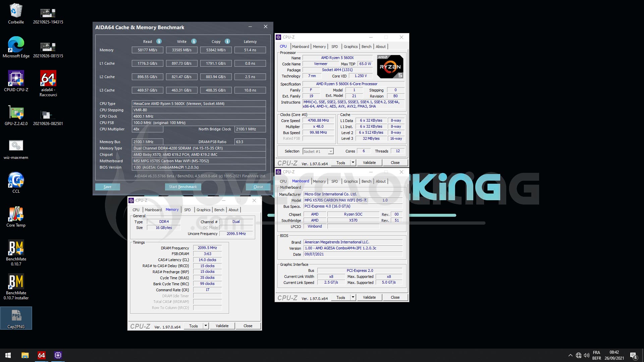Open the Socket #1 selection dropdown
644x362 pixels.
pyautogui.click(x=318, y=152)
